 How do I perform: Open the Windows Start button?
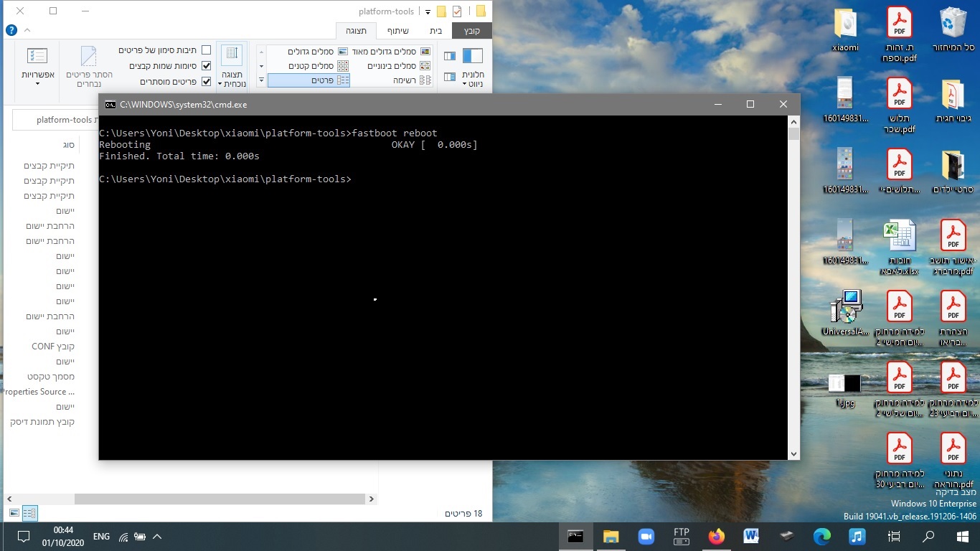(x=961, y=536)
